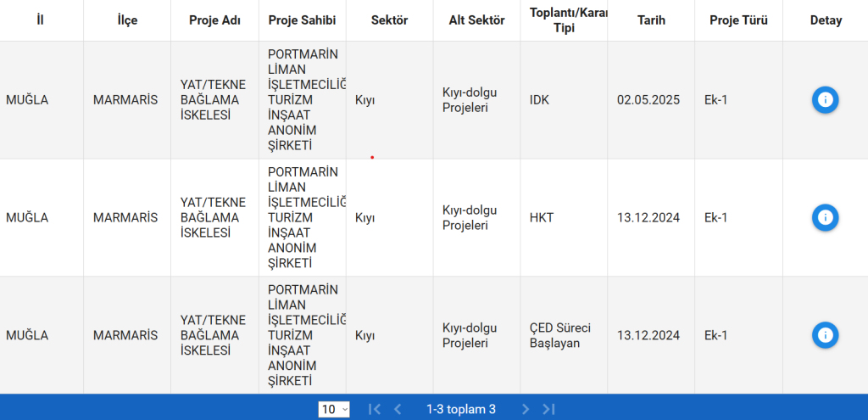Sort by the Proje Adı column header
868x420 pixels.
[214, 20]
